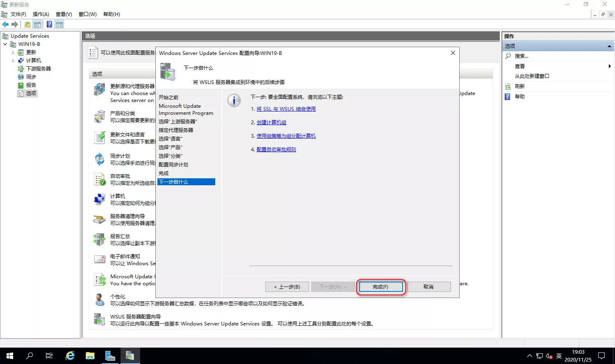Click the 完成(F) button in wizard
Image resolution: width=615 pixels, height=364 pixels.
pyautogui.click(x=380, y=287)
